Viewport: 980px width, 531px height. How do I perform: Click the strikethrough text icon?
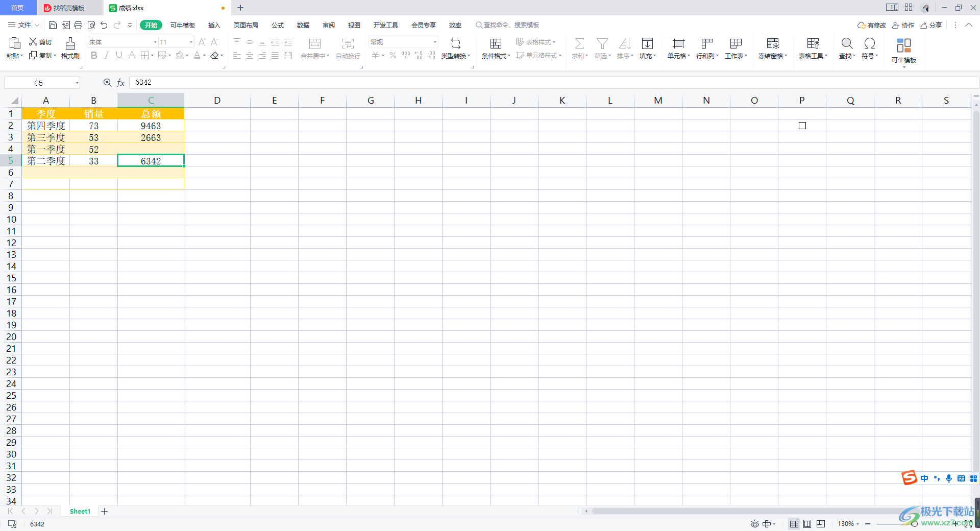132,55
